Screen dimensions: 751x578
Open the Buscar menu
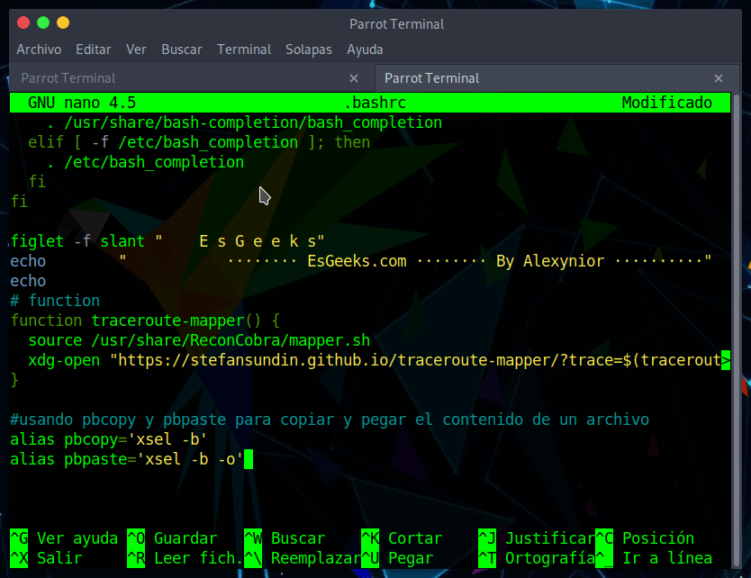pos(181,49)
